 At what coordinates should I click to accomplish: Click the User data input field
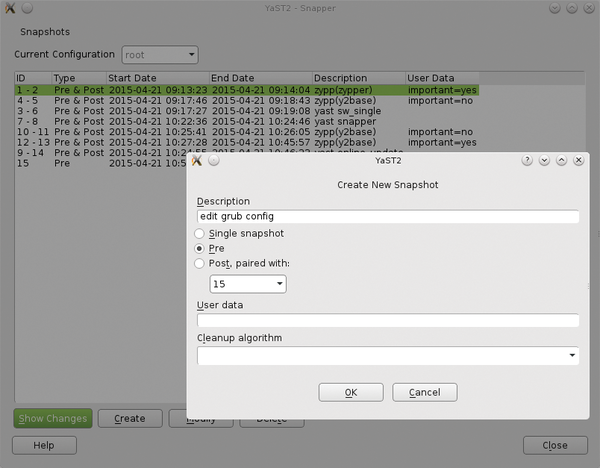(x=388, y=320)
